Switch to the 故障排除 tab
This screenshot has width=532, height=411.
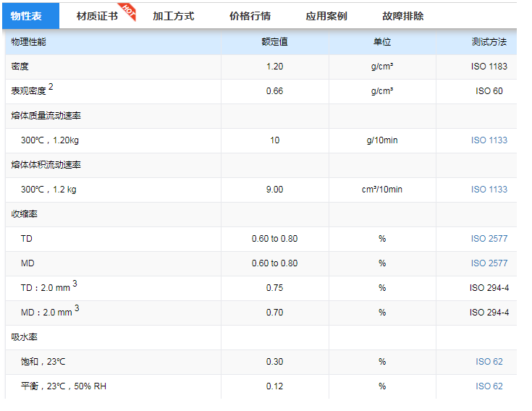(x=402, y=16)
